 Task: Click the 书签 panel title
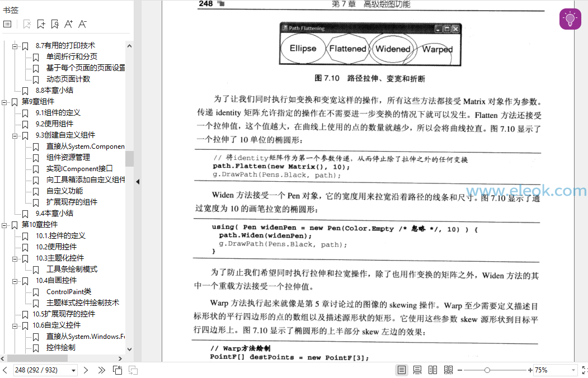tap(11, 9)
